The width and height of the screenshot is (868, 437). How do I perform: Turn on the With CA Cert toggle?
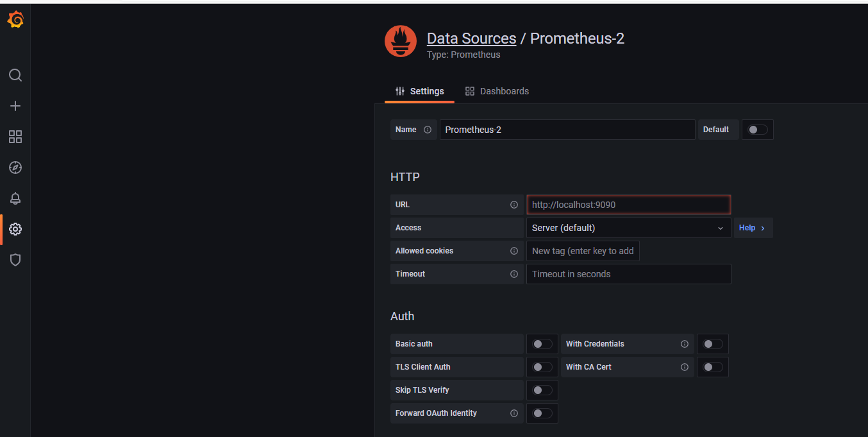click(x=712, y=367)
